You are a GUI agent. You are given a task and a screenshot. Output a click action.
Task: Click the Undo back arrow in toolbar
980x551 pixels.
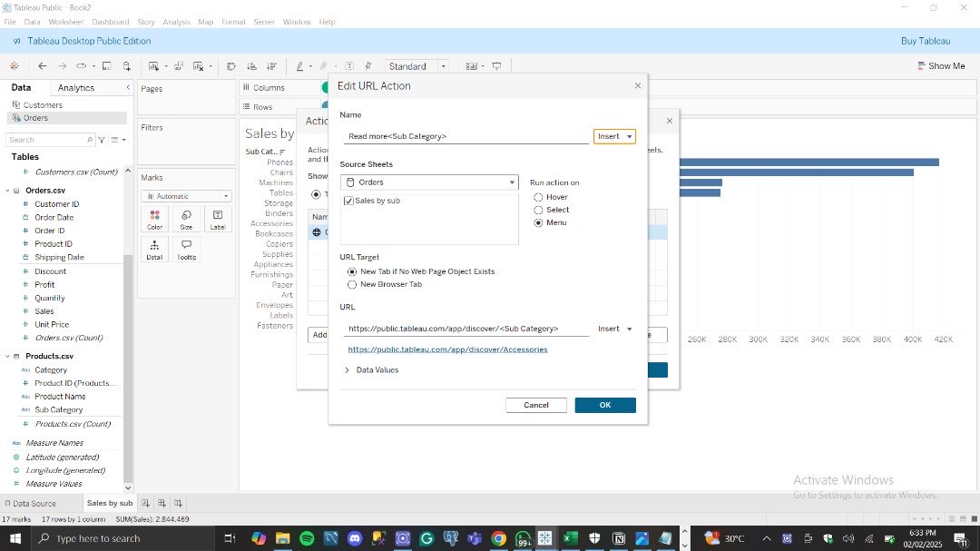(42, 65)
